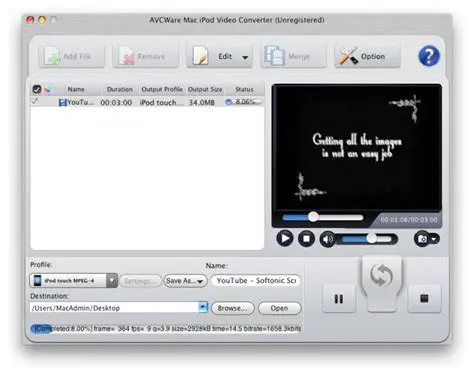Click the Output Size column header
This screenshot has height=375, width=474.
pyautogui.click(x=205, y=89)
